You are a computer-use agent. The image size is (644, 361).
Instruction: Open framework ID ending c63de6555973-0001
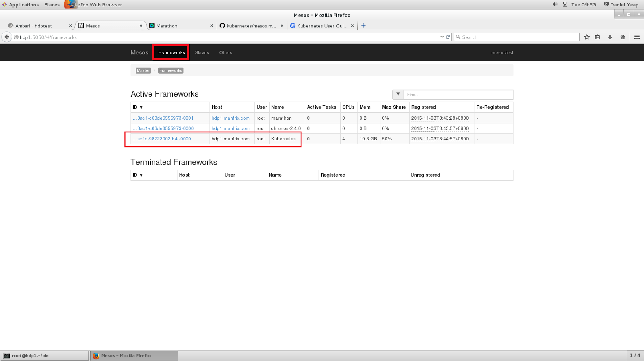click(163, 118)
